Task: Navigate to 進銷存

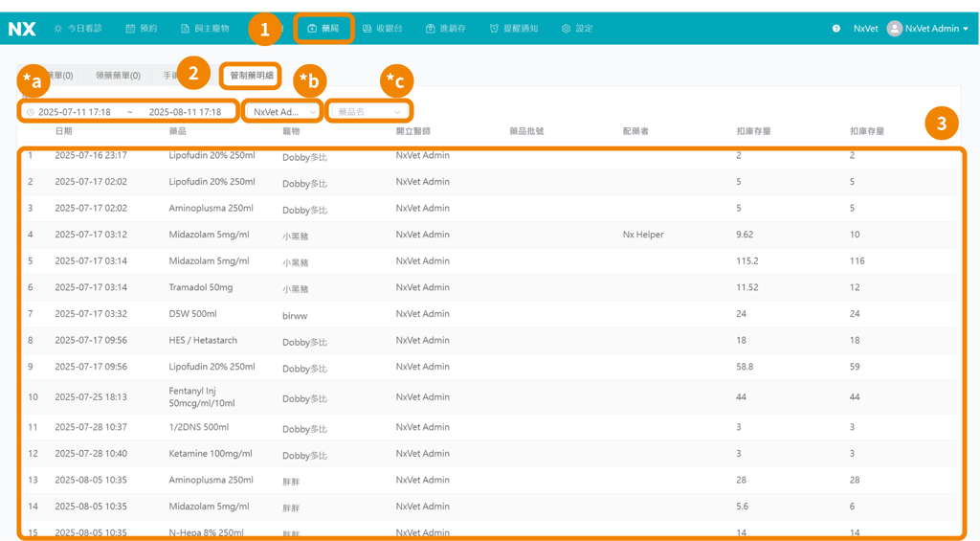Action: pyautogui.click(x=446, y=29)
